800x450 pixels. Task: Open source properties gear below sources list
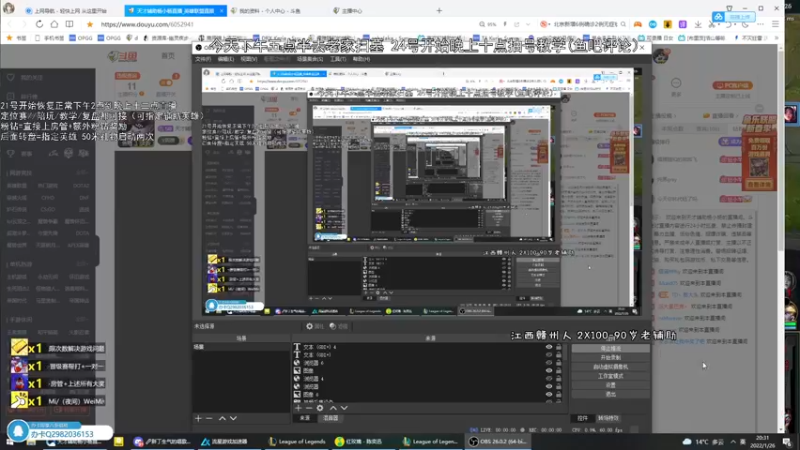(x=320, y=408)
